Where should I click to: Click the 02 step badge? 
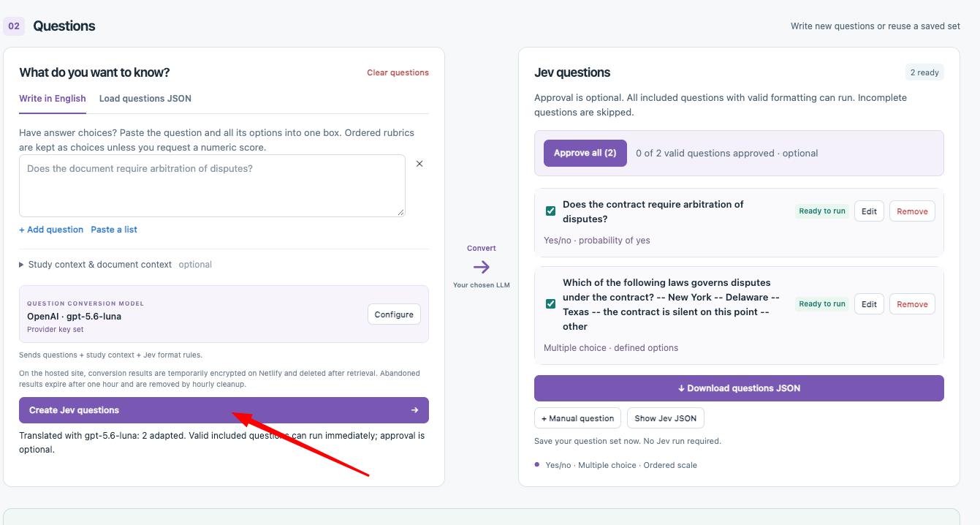pos(14,26)
